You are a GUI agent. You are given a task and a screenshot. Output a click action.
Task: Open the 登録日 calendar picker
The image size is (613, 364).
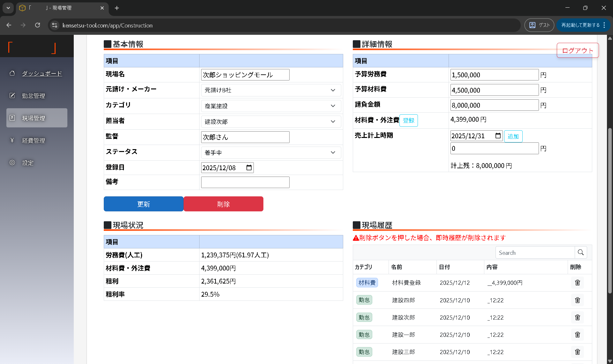(249, 167)
